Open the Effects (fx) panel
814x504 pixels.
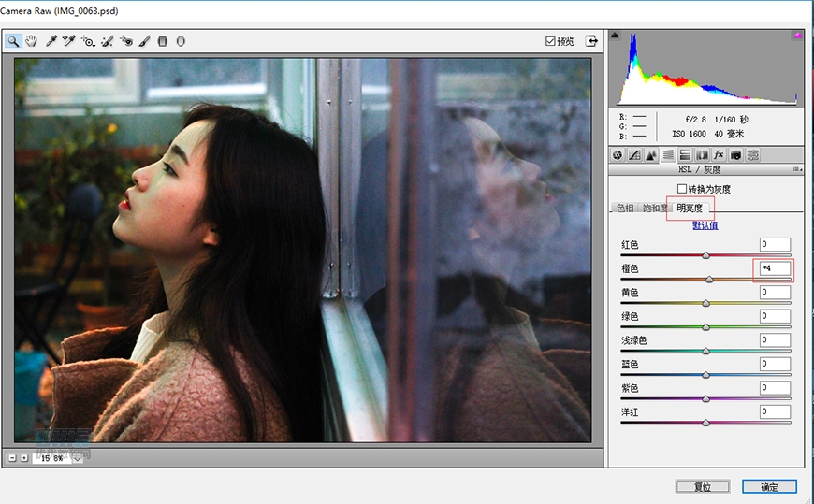pos(719,154)
